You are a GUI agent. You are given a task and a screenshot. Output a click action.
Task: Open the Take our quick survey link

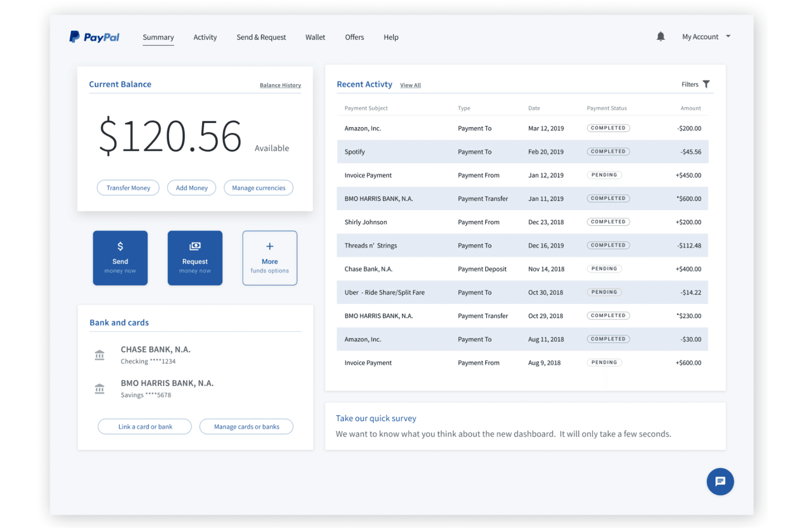[x=376, y=418]
